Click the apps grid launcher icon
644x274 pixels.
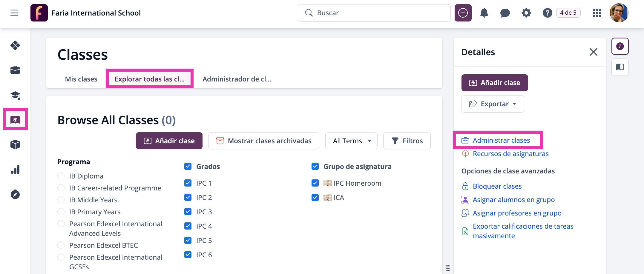pyautogui.click(x=597, y=13)
